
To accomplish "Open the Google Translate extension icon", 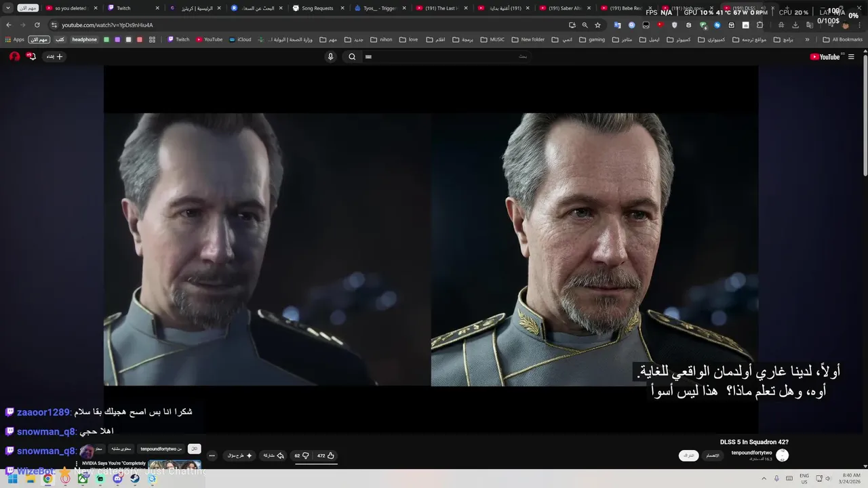I will pyautogui.click(x=617, y=25).
